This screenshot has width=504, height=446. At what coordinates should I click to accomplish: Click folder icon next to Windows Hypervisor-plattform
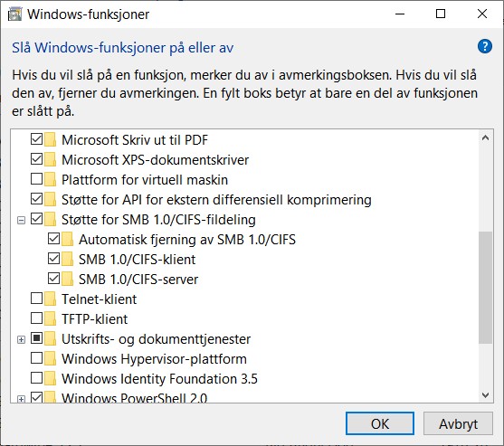51,358
